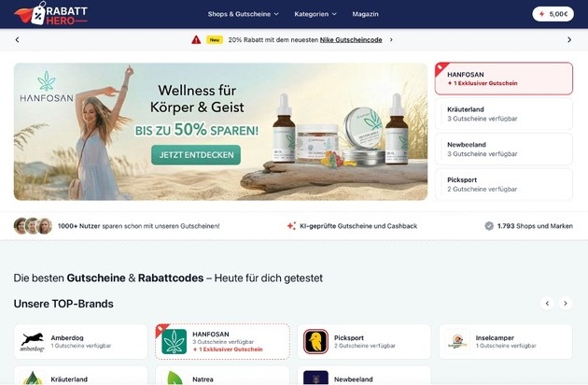Click the Rabatt Hero logo
This screenshot has width=588, height=385.
(x=50, y=14)
